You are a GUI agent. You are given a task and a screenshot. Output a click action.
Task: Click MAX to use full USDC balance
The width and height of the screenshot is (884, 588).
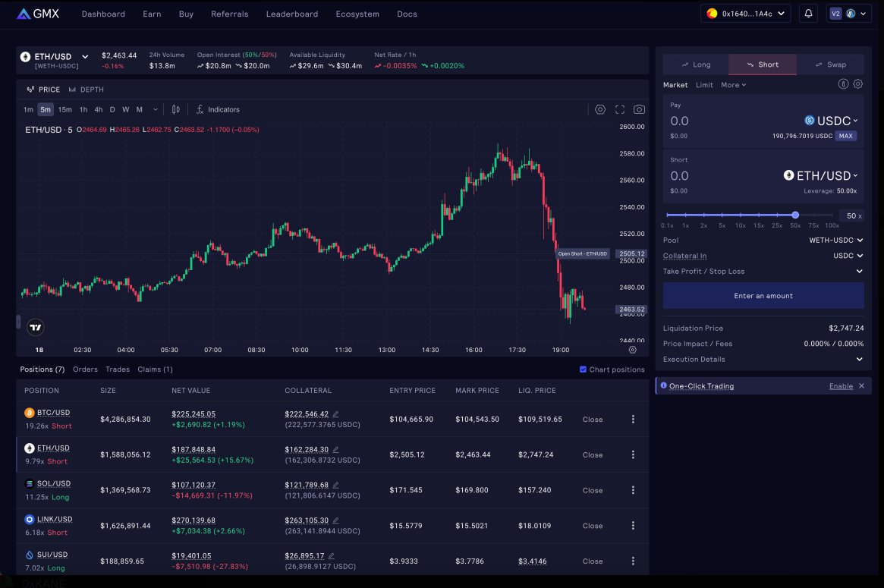[x=845, y=137]
